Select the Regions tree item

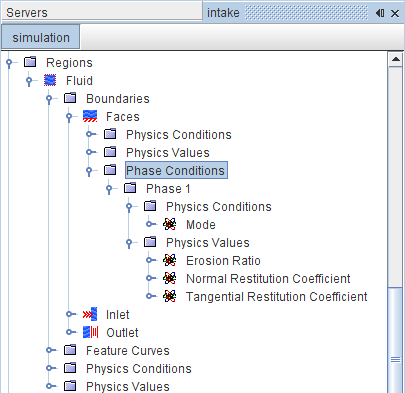click(69, 63)
